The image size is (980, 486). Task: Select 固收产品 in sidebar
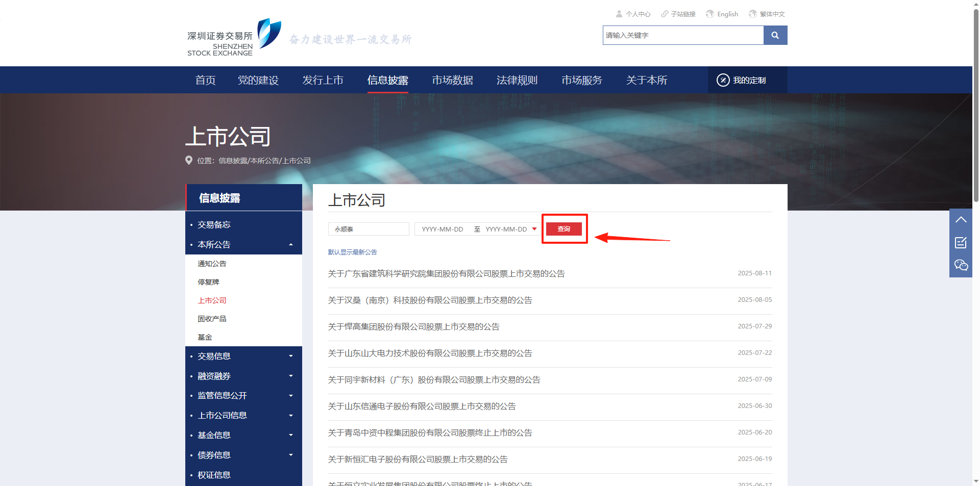pyautogui.click(x=212, y=319)
